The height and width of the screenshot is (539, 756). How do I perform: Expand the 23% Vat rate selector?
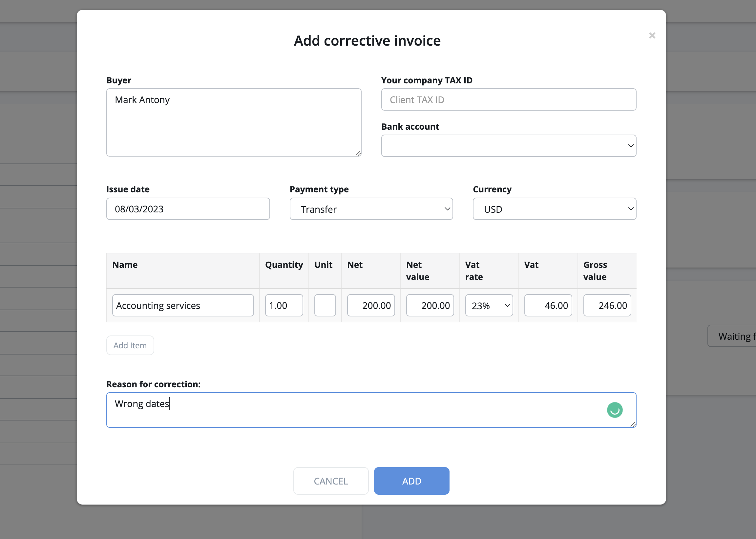click(x=489, y=305)
